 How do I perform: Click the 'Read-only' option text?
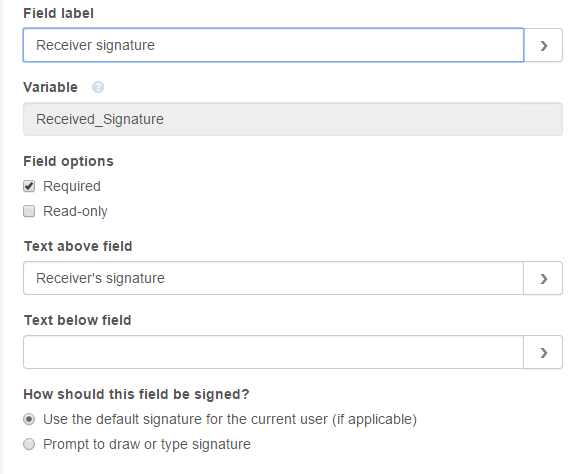coord(75,211)
